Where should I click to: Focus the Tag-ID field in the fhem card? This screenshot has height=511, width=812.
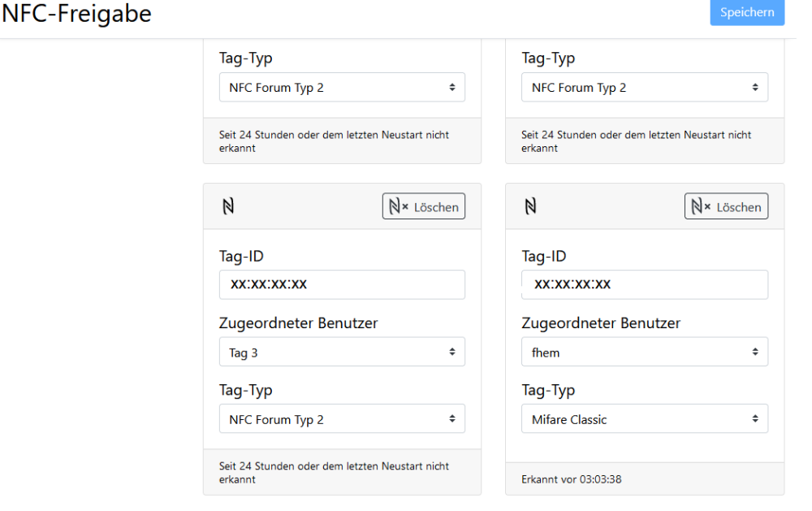(645, 284)
